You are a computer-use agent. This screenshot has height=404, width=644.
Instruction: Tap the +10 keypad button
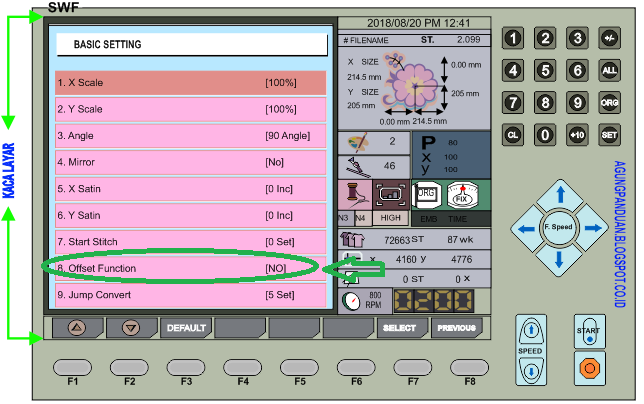click(x=577, y=135)
